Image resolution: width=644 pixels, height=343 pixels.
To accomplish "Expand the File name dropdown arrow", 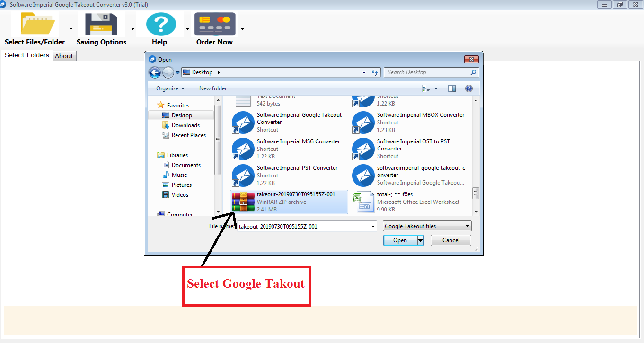I will 374,227.
